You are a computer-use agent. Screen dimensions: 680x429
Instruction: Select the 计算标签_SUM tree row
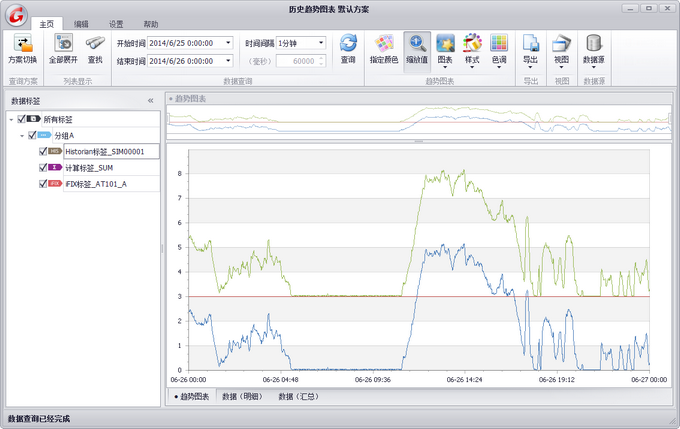coord(111,167)
